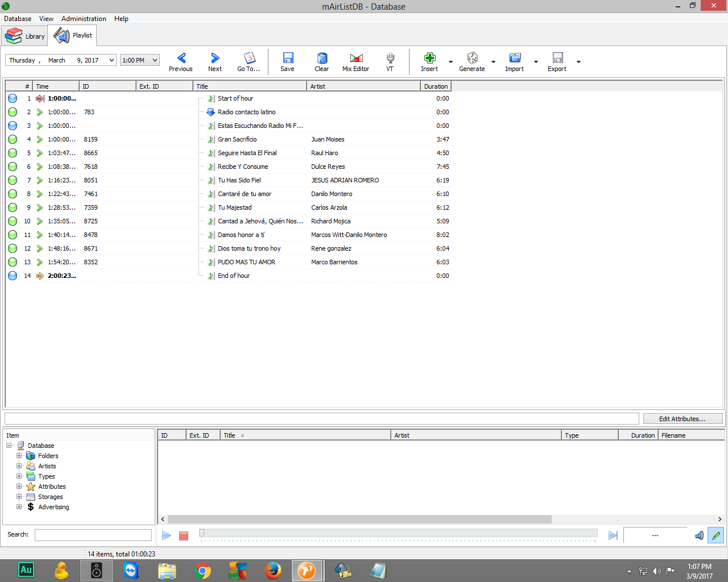728x582 pixels.
Task: Click the status circle of Start of hour row
Action: [x=13, y=98]
